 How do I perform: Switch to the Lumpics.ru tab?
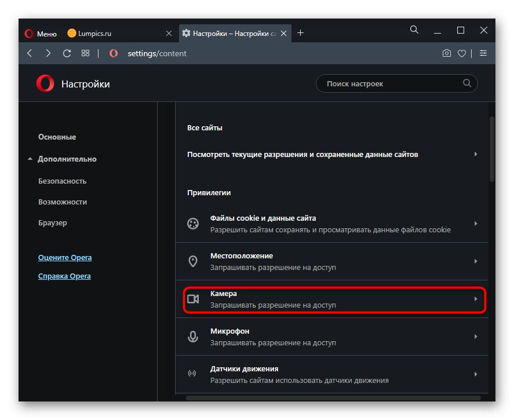click(x=110, y=34)
